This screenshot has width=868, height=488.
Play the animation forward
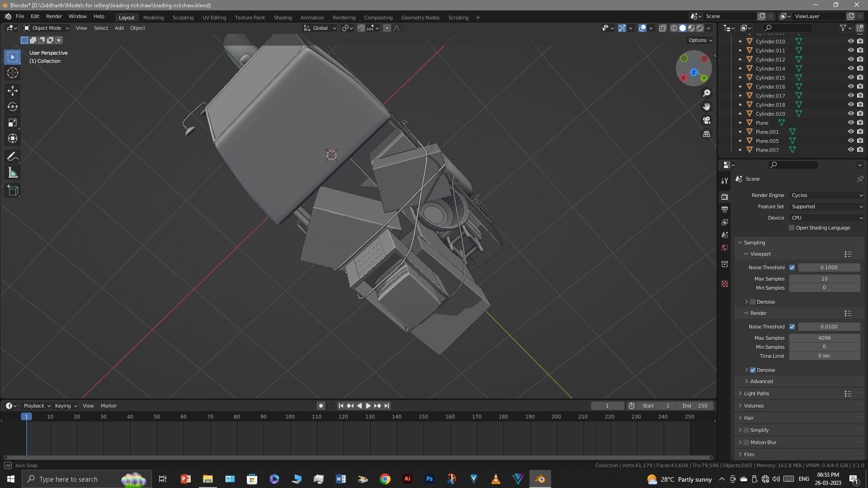(368, 406)
